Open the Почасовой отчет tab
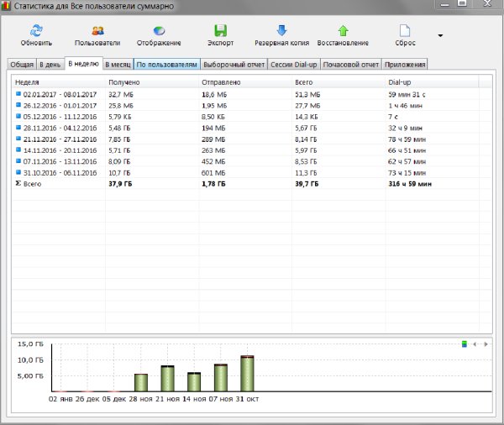 tap(351, 65)
